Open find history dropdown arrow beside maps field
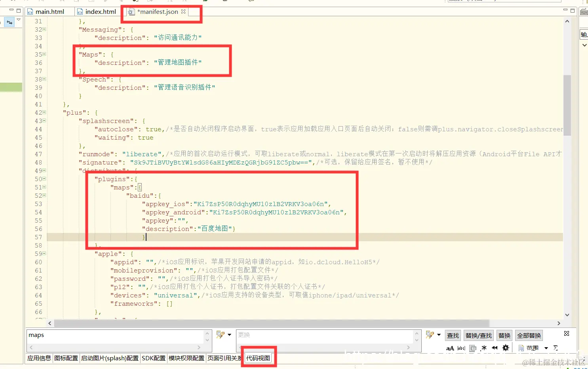 (230, 335)
